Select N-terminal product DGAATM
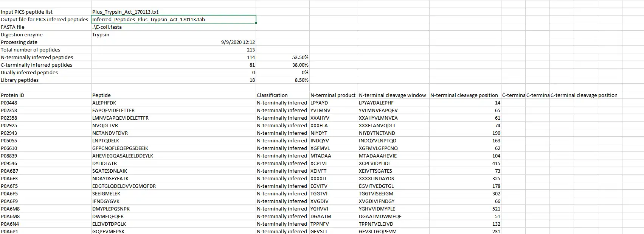 pyautogui.click(x=334, y=216)
